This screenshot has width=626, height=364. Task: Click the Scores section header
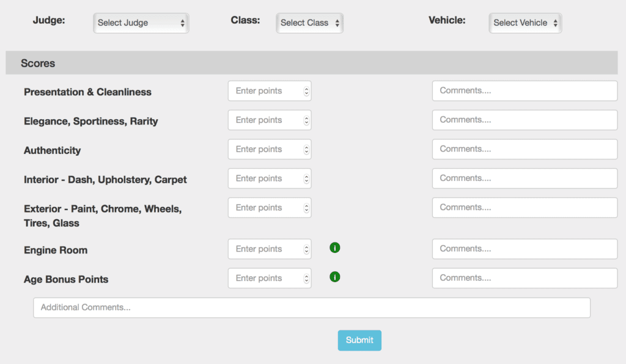tap(38, 63)
